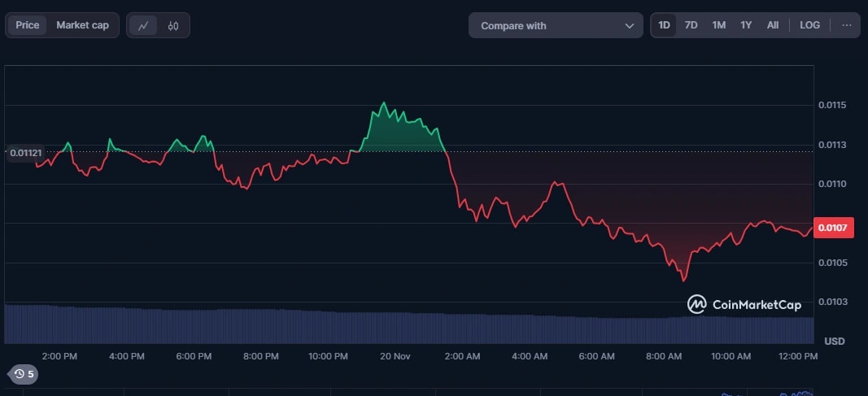Open the three-dots more options menu
The width and height of the screenshot is (868, 396).
click(x=847, y=25)
